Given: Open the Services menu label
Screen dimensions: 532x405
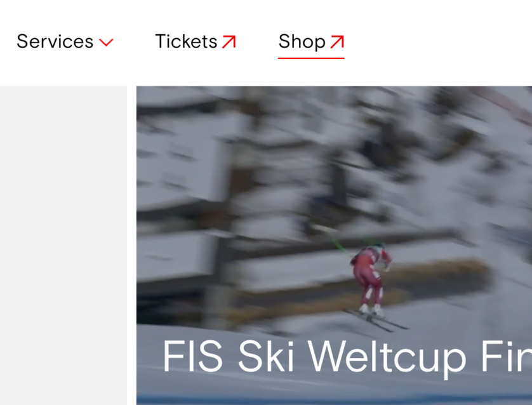Looking at the screenshot, I should click(55, 41).
